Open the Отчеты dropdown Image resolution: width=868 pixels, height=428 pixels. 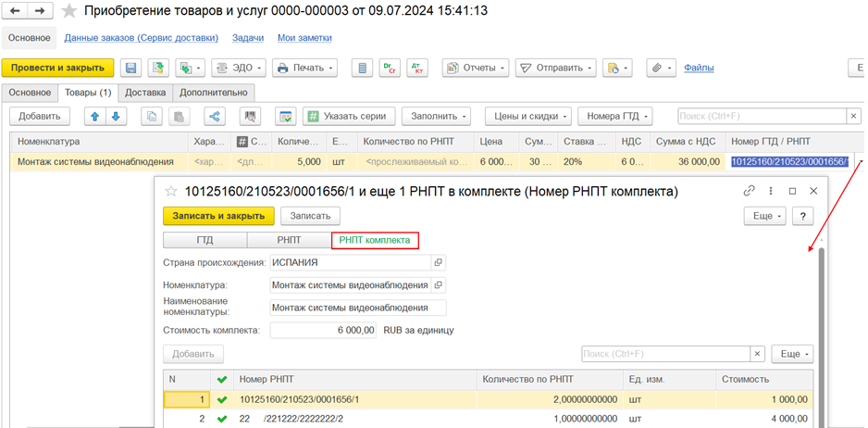[x=476, y=68]
